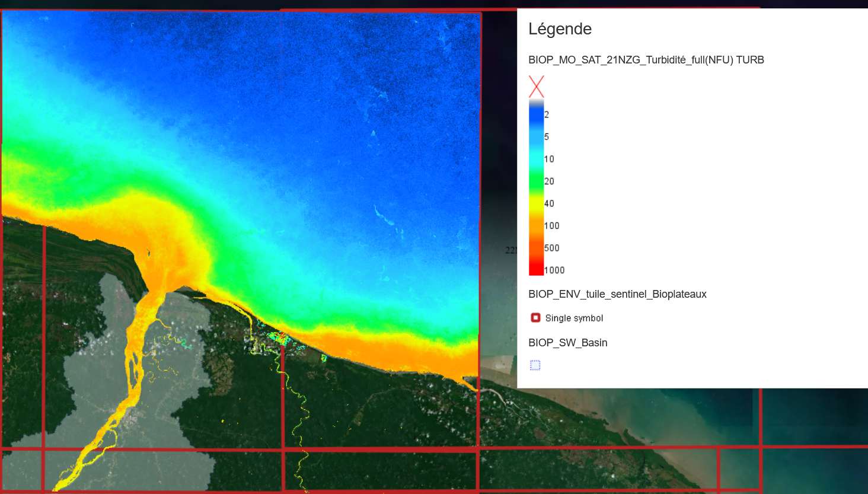Select the Légende panel heading
Image resolution: width=868 pixels, height=494 pixels.
click(560, 29)
